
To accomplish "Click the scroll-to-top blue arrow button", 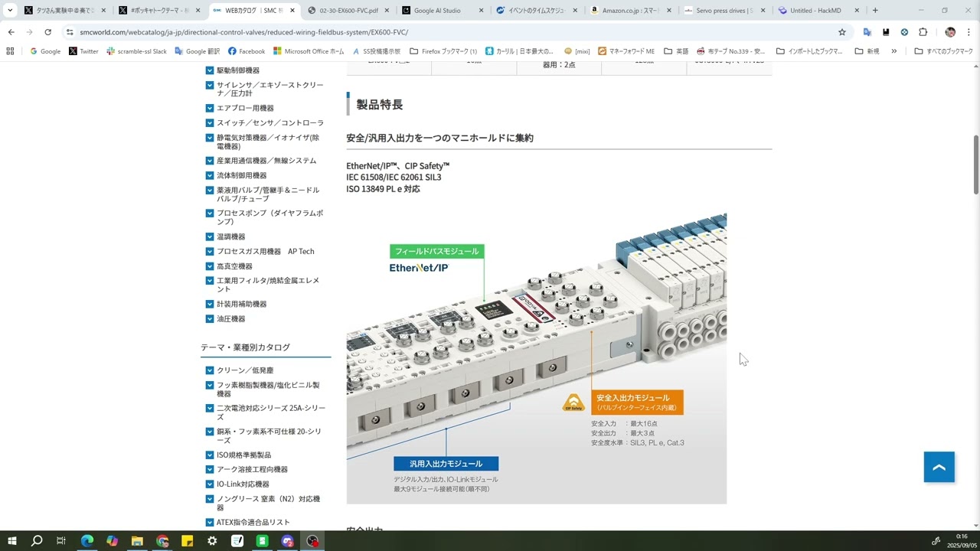I will 939,467.
